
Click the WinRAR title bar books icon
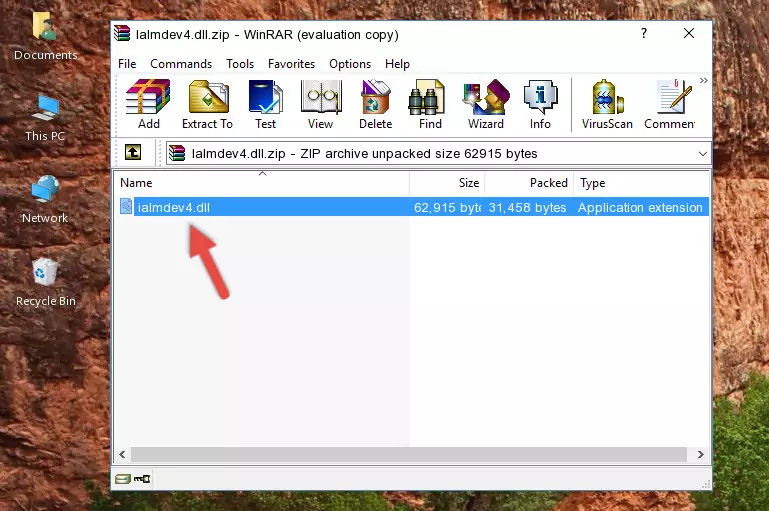tap(122, 33)
